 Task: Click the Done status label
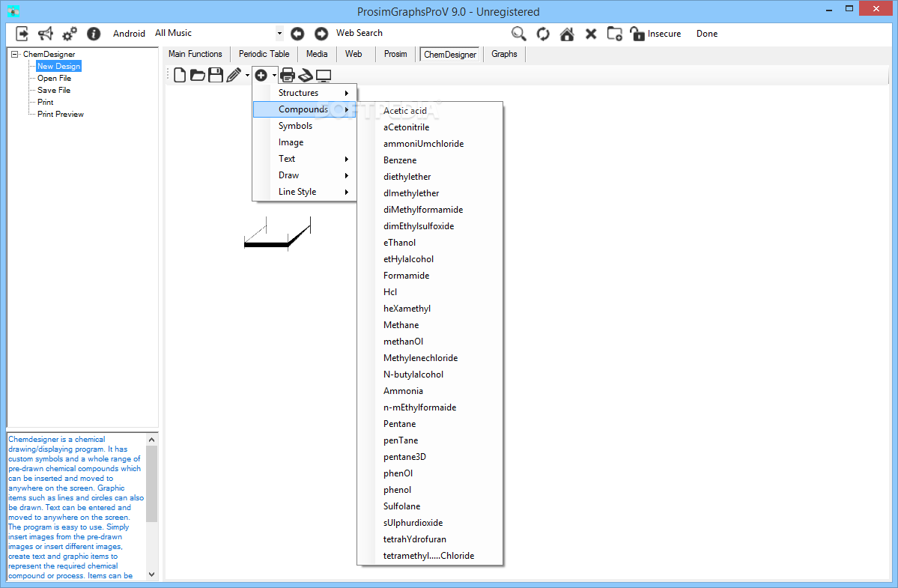point(707,34)
